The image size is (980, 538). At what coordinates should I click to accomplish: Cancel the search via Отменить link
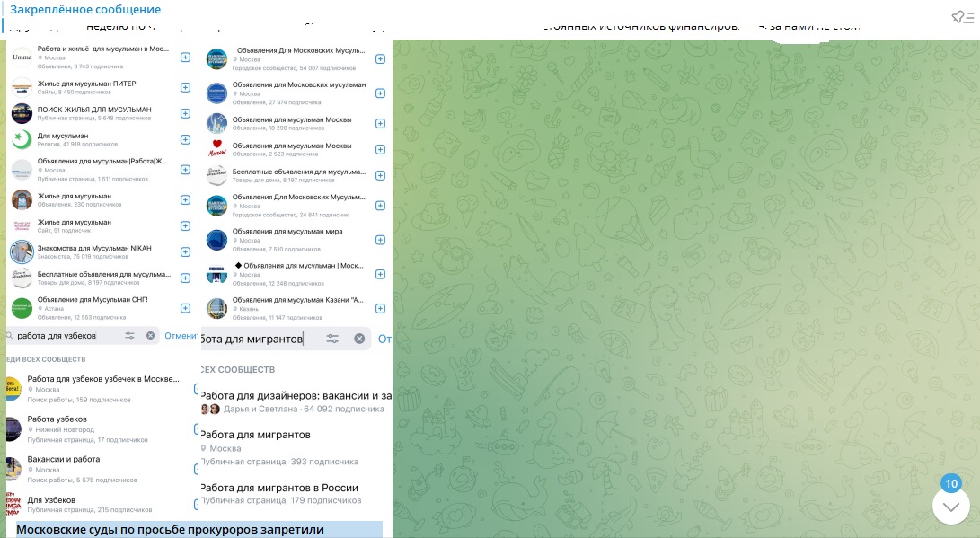[x=181, y=336]
